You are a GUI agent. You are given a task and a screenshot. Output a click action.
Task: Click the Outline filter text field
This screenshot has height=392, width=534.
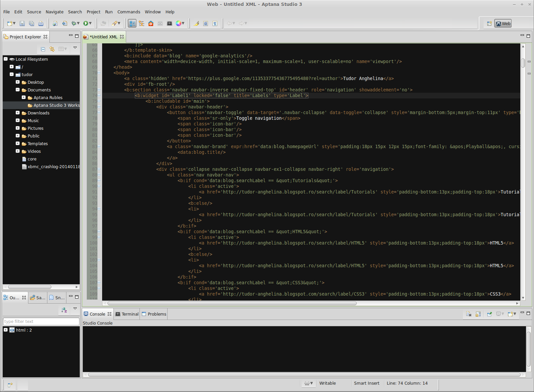pyautogui.click(x=41, y=321)
